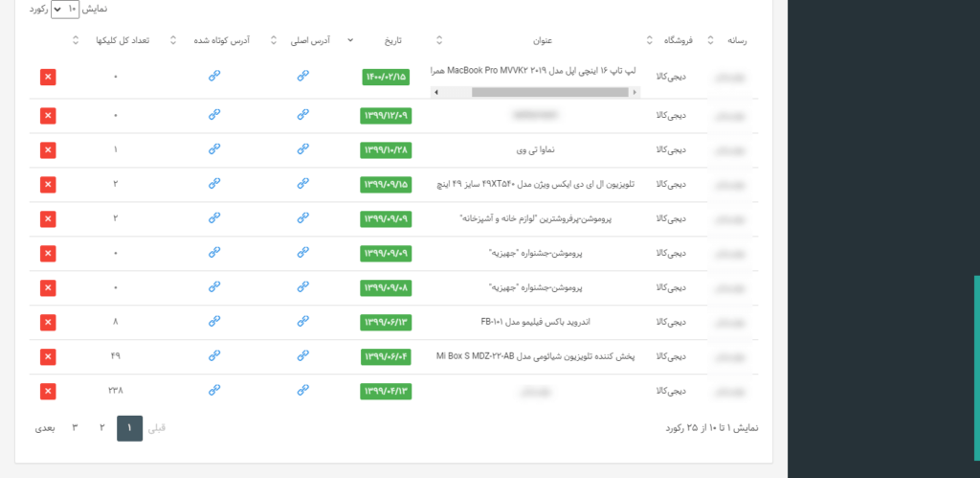Image resolution: width=980 pixels, height=478 pixels.
Task: Open shortened address link for نماوا تی وی
Action: (x=214, y=148)
